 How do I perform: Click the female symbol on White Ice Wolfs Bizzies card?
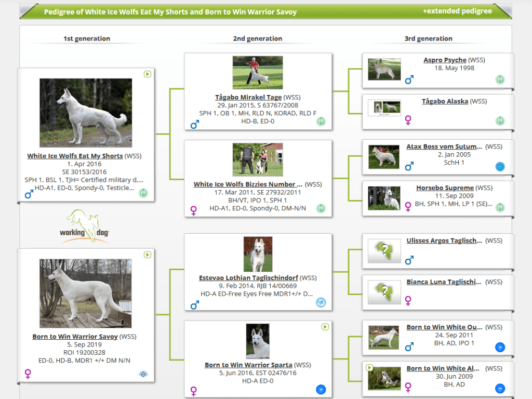click(x=194, y=210)
